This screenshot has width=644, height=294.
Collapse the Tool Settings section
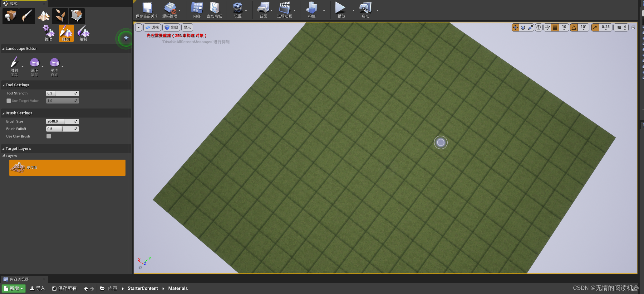[3, 85]
